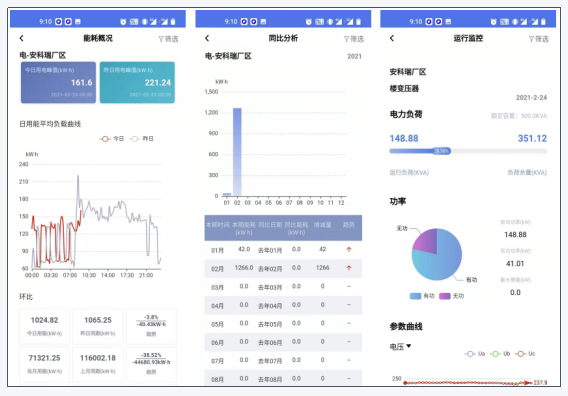Viewport: 568px width, 396px height.
Task: Select the 今日用电峰值 161.6 card
Action: tap(58, 82)
